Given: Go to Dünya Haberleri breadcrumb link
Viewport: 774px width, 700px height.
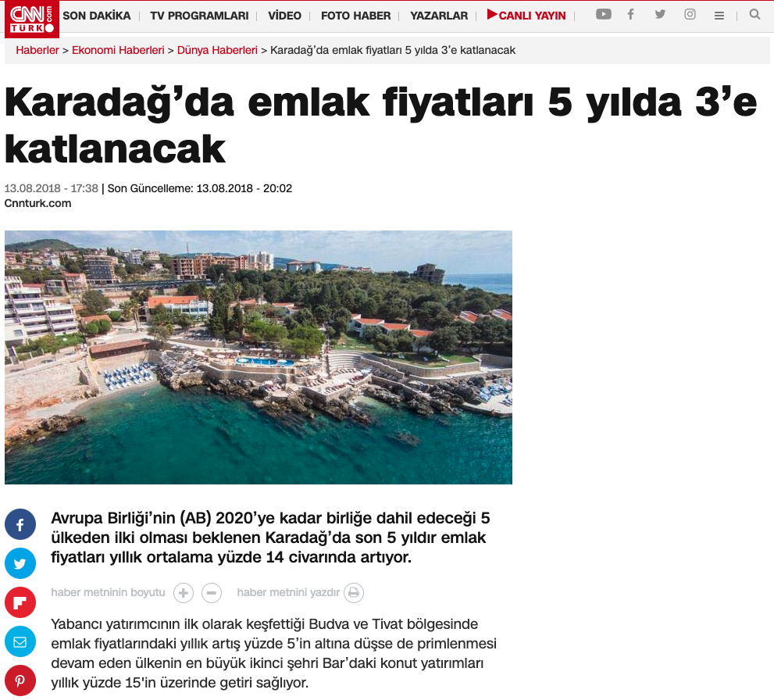Looking at the screenshot, I should click(217, 50).
